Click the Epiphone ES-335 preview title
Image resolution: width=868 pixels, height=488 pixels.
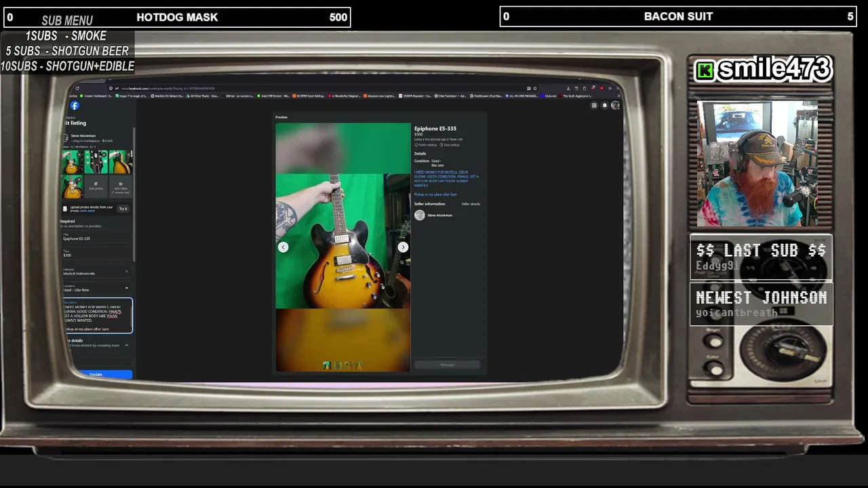(x=435, y=129)
